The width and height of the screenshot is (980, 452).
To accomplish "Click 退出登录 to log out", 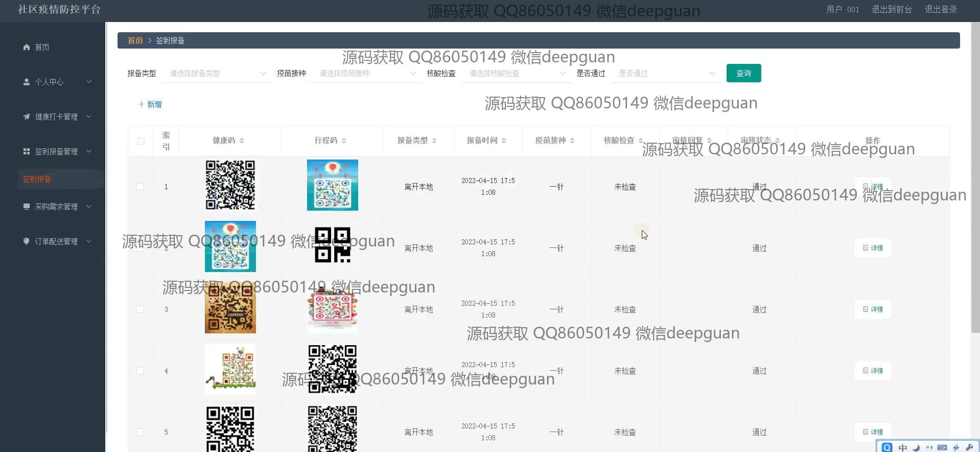I will pyautogui.click(x=941, y=9).
